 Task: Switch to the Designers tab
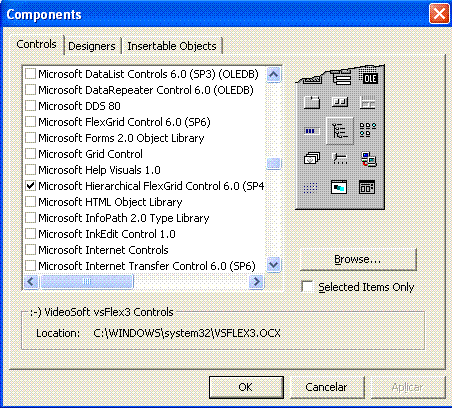[x=92, y=46]
